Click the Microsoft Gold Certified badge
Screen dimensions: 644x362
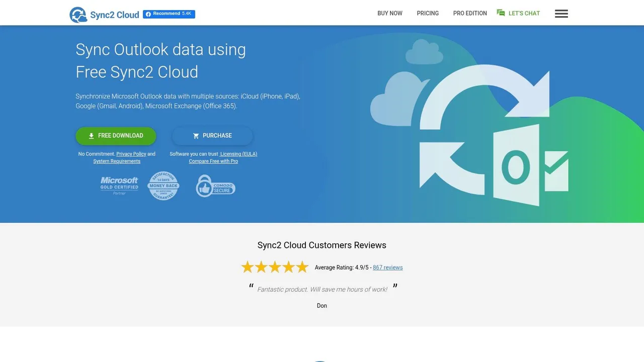[119, 186]
